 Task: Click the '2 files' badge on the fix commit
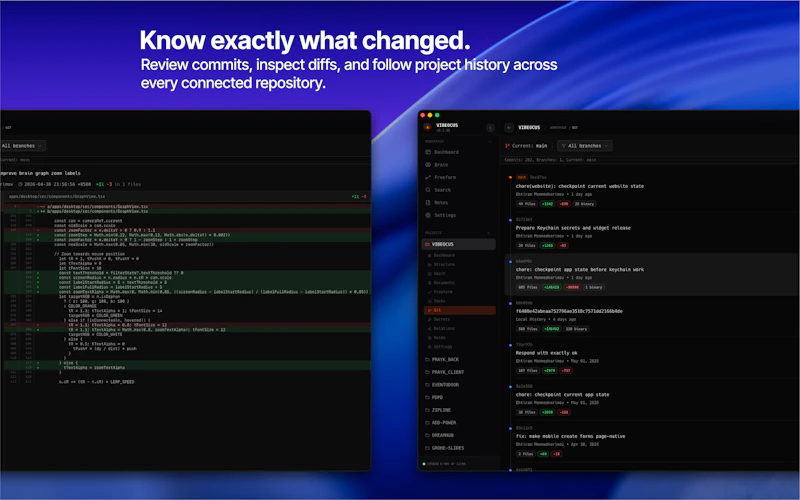526,454
